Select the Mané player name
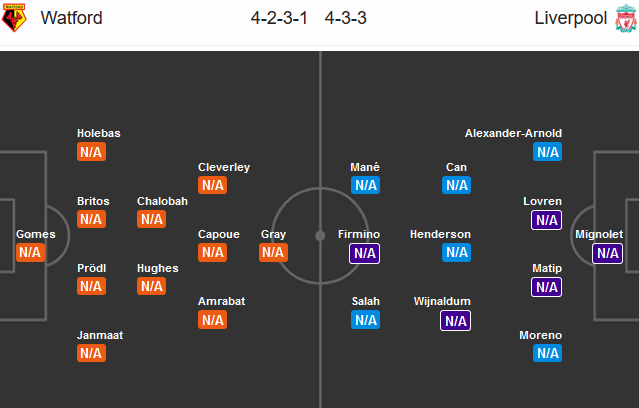This screenshot has width=639, height=408. pyautogui.click(x=365, y=167)
